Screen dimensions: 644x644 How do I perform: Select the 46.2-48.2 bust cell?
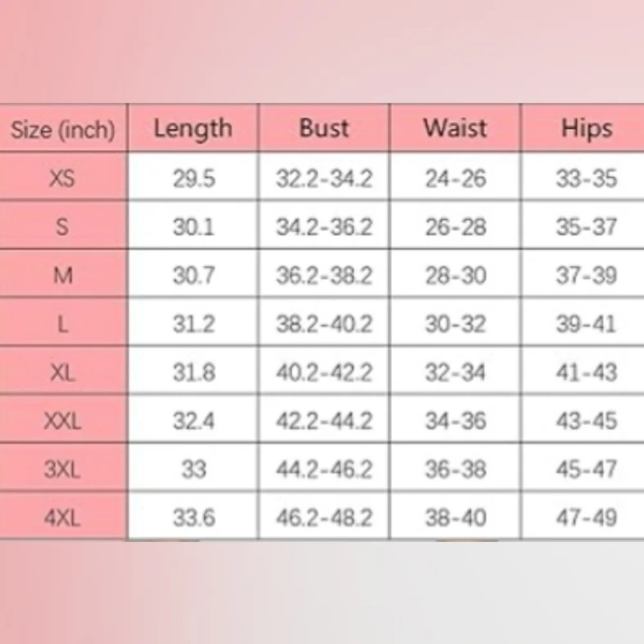324,518
